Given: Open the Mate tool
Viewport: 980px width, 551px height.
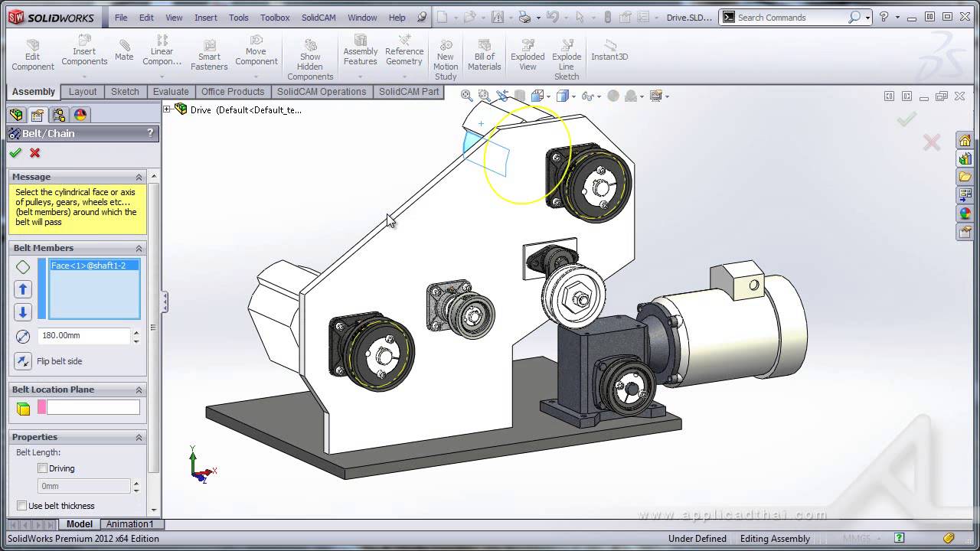Looking at the screenshot, I should point(123,50).
